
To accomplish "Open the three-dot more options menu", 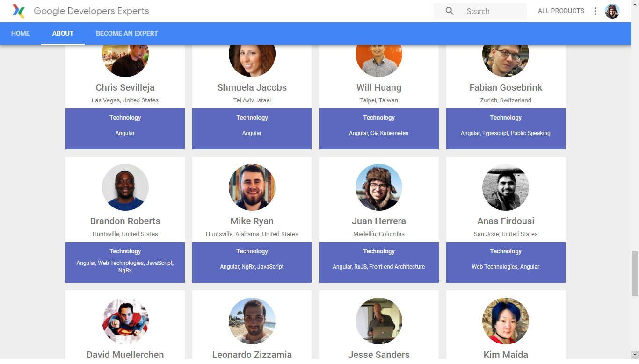I will click(595, 11).
